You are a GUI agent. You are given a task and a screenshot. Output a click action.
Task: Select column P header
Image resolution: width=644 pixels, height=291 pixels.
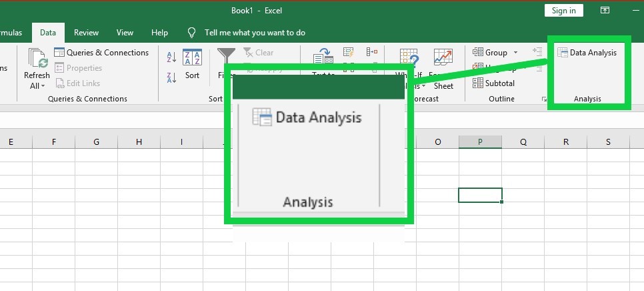480,142
